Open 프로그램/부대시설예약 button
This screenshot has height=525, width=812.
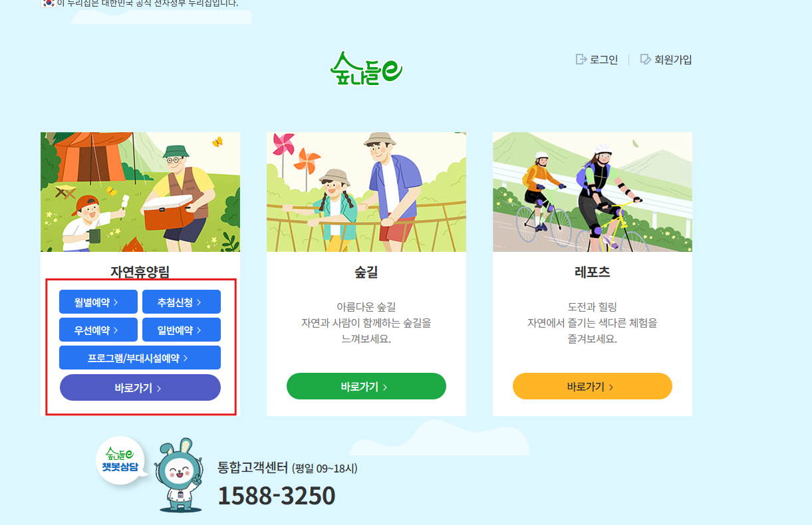point(140,358)
